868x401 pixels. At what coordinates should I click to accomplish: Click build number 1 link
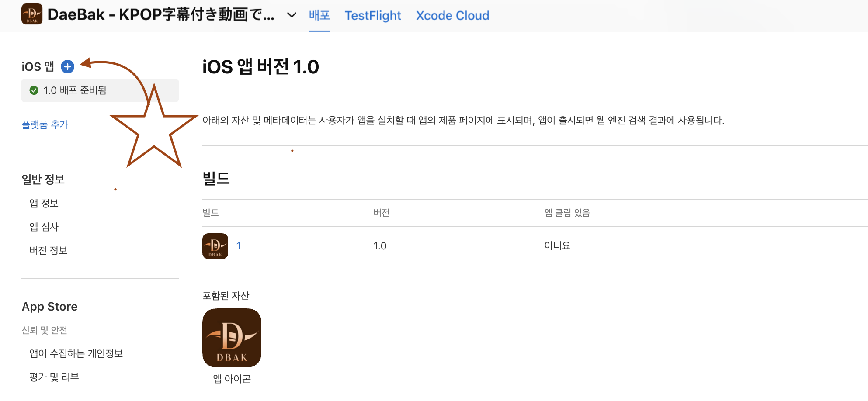pyautogui.click(x=238, y=246)
